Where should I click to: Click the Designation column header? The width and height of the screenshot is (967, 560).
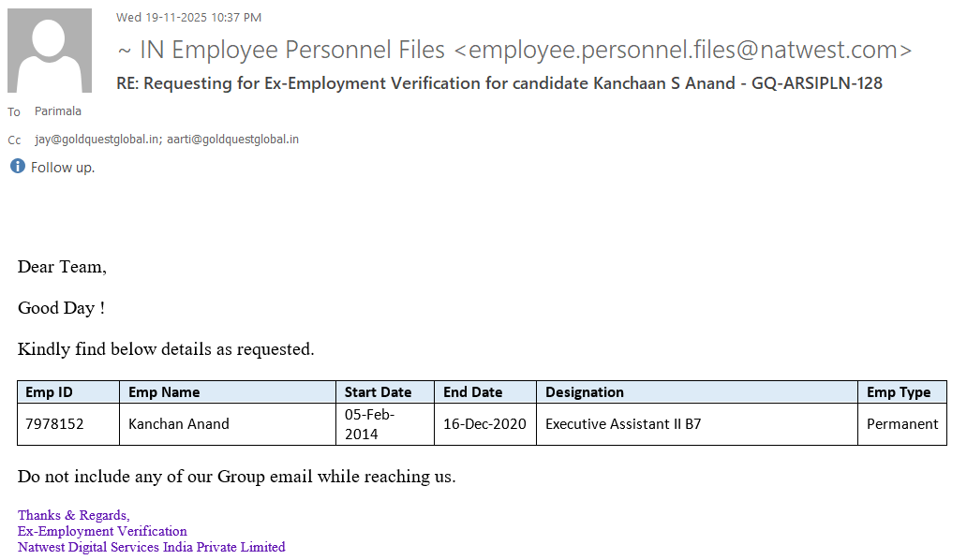(585, 392)
